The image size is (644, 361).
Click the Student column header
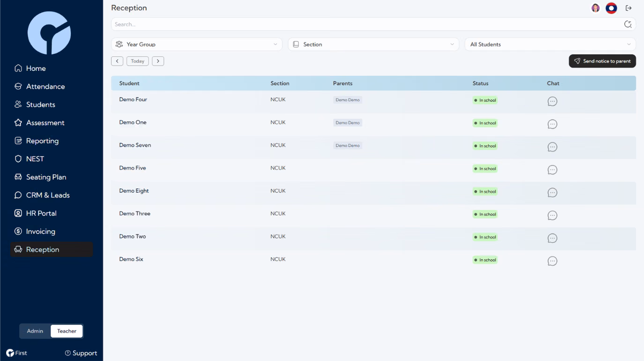point(129,83)
